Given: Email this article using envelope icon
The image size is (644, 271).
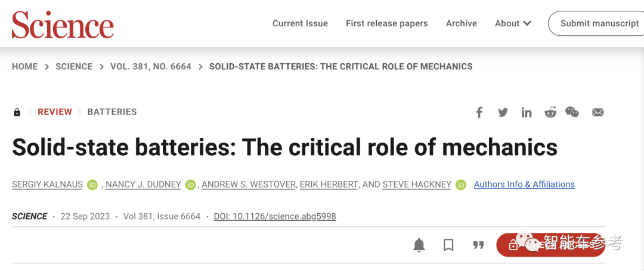Looking at the screenshot, I should pyautogui.click(x=597, y=112).
